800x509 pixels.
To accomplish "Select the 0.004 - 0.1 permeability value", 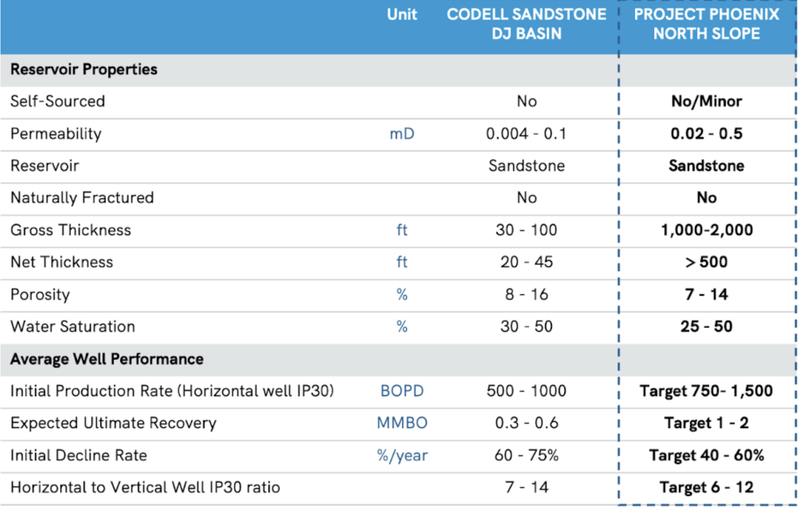I will 526,134.
